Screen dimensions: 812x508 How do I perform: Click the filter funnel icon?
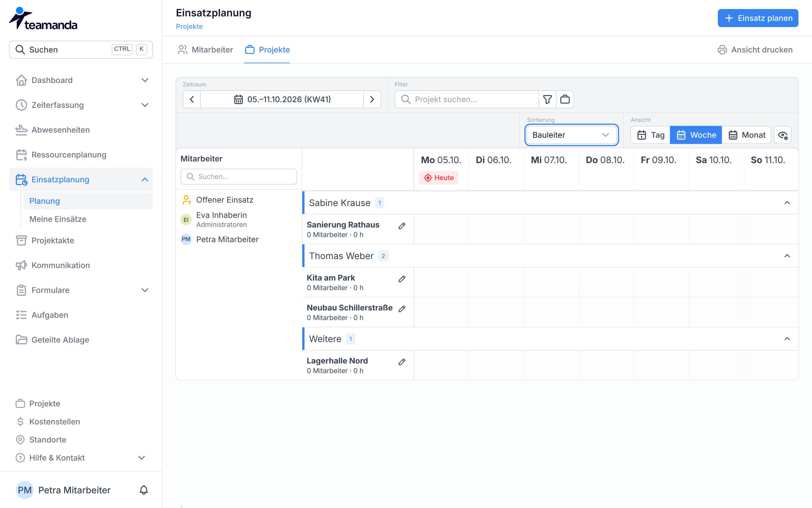coord(547,99)
